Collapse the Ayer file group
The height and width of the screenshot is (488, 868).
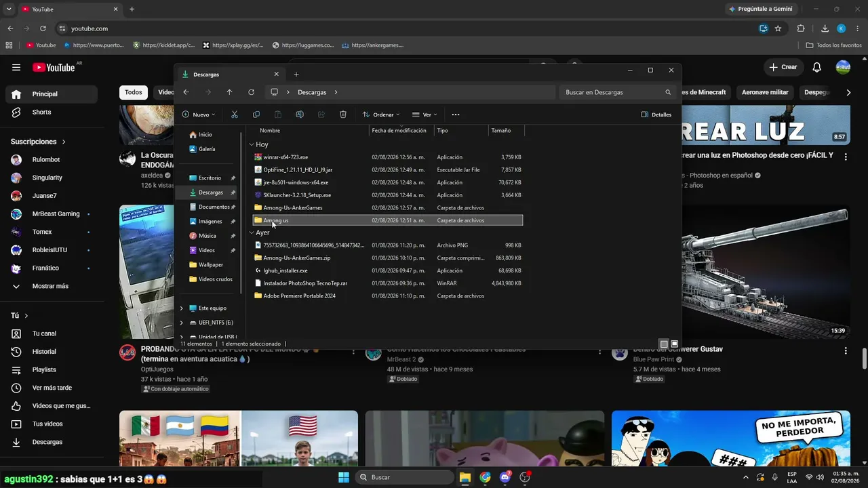(x=252, y=232)
